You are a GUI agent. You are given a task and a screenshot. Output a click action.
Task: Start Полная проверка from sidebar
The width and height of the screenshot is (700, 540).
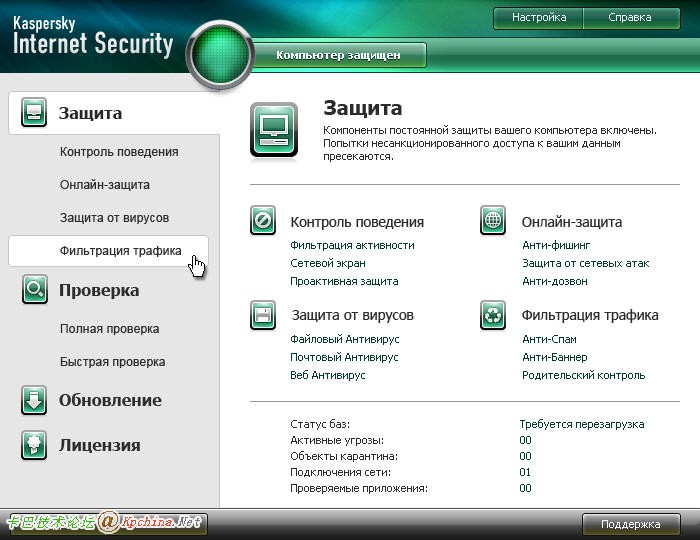[109, 328]
